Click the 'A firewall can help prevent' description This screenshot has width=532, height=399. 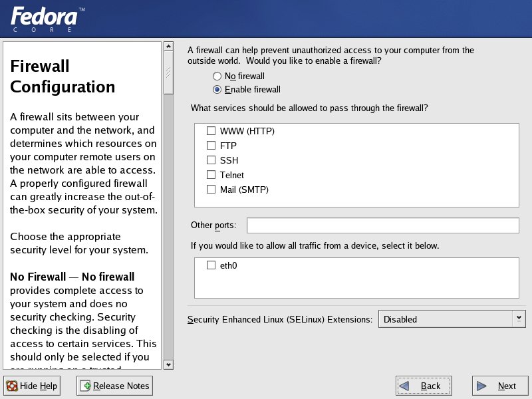coord(331,56)
